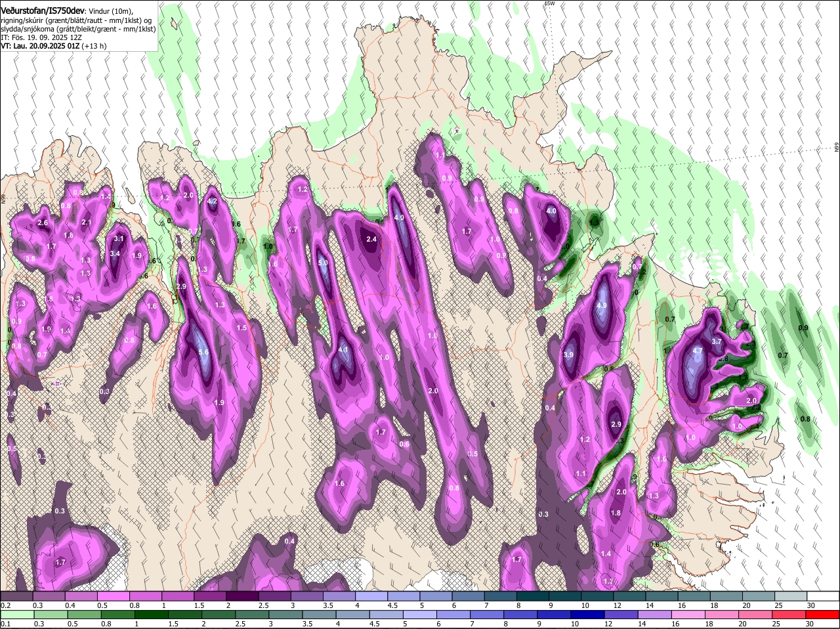840x629 pixels.
Task: Click the dark mauve 0.2–0.3 snow legend swatch
Action: click(16, 596)
